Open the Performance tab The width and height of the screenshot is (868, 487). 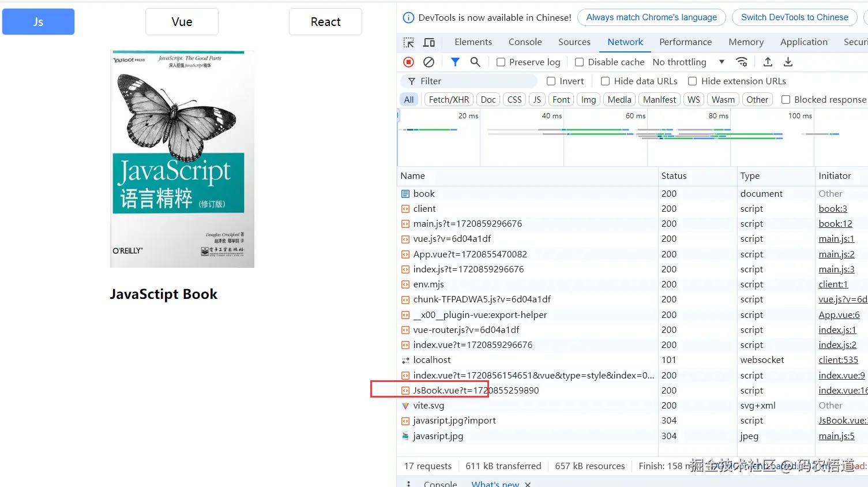point(686,42)
